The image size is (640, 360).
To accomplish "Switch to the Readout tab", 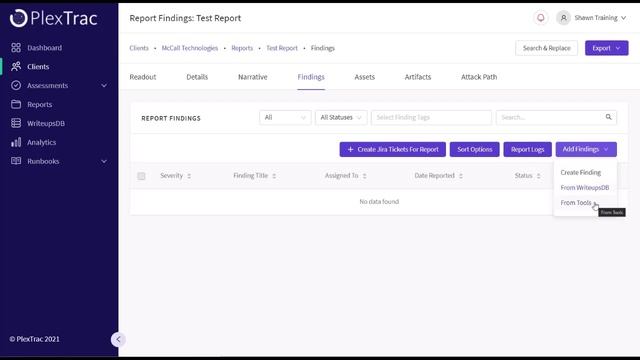I will 143,77.
